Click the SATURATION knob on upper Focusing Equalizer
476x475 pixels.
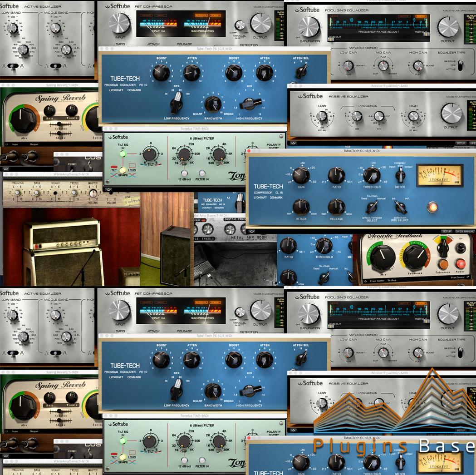309,27
